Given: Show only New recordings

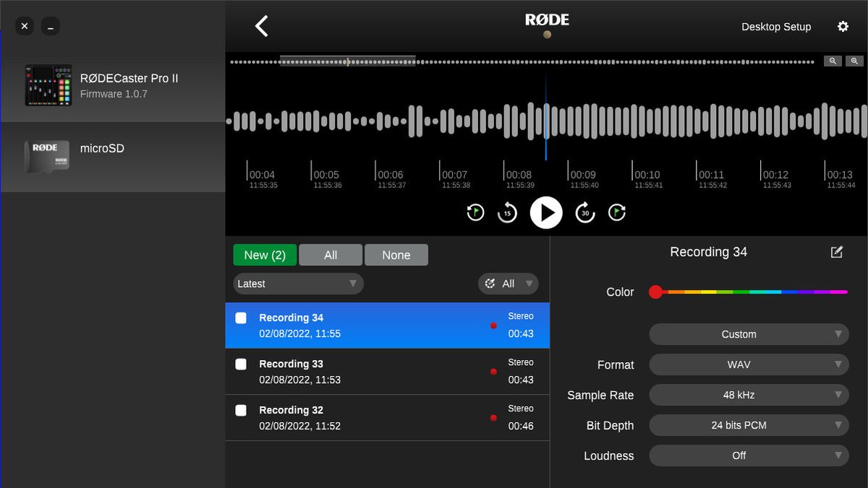Looking at the screenshot, I should tap(265, 254).
